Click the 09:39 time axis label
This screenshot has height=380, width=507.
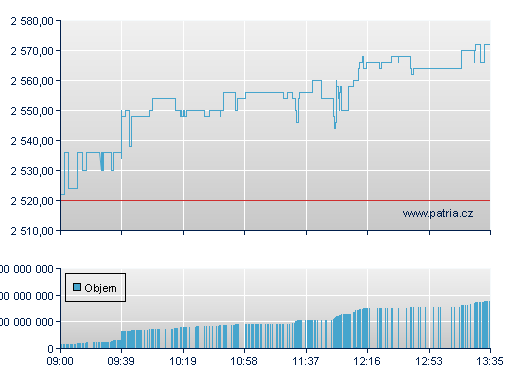(x=121, y=361)
